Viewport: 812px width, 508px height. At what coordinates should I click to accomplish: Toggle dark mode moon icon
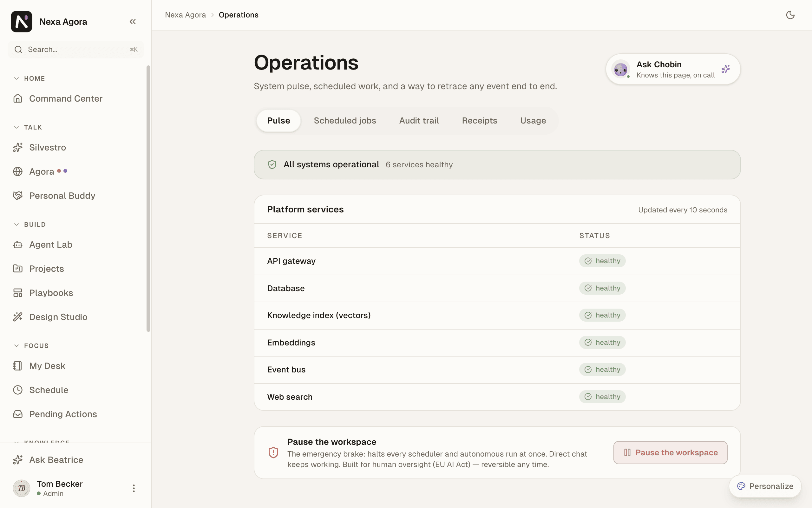(790, 15)
